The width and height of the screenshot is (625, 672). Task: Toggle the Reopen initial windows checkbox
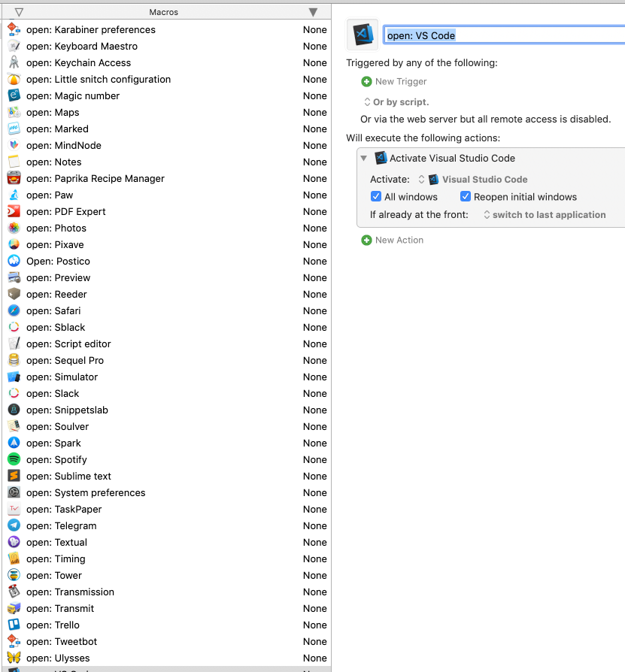465,196
